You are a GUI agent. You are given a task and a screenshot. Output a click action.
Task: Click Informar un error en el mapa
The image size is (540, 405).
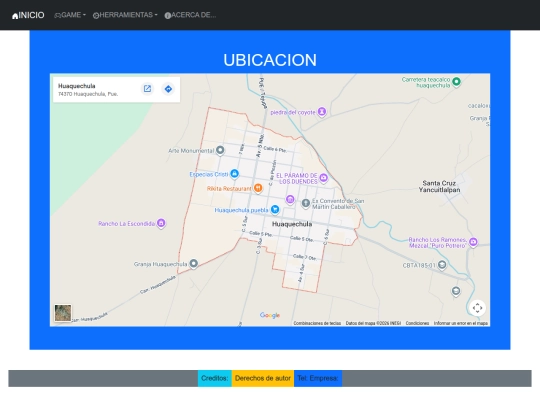(460, 323)
